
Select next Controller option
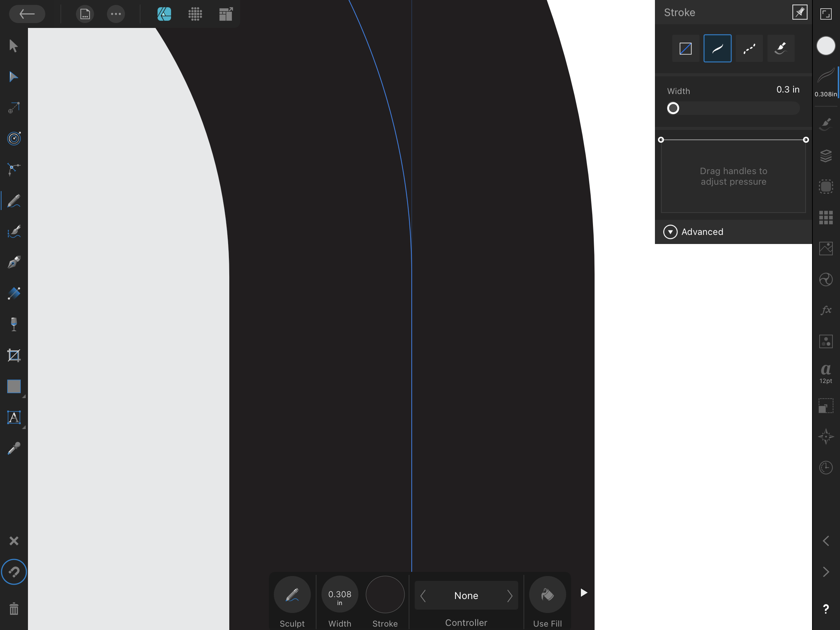pos(510,596)
